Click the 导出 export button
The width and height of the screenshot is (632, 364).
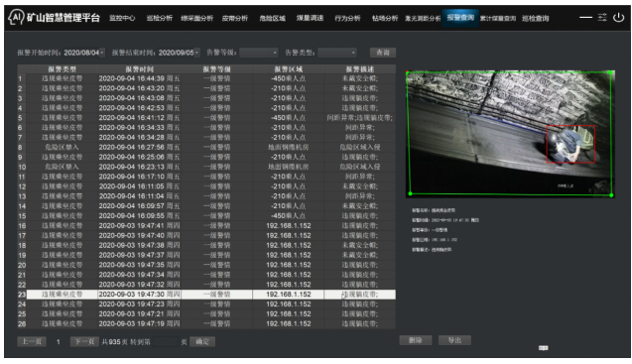click(x=454, y=340)
